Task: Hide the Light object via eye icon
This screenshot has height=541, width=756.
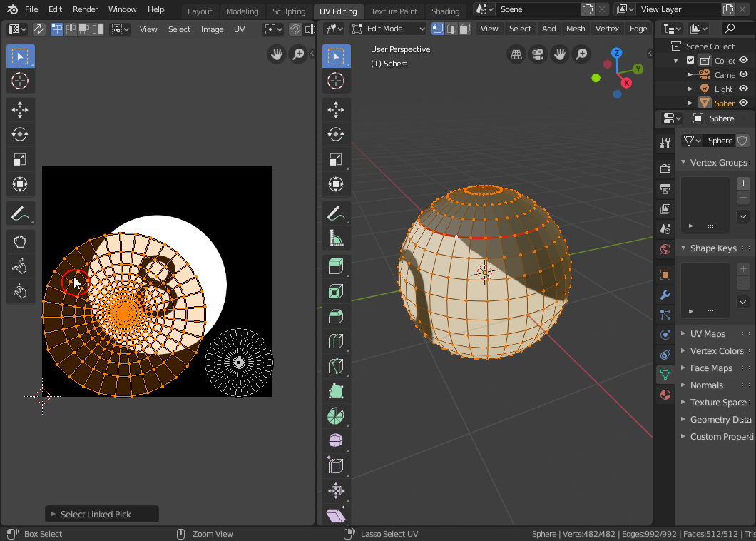Action: [743, 89]
